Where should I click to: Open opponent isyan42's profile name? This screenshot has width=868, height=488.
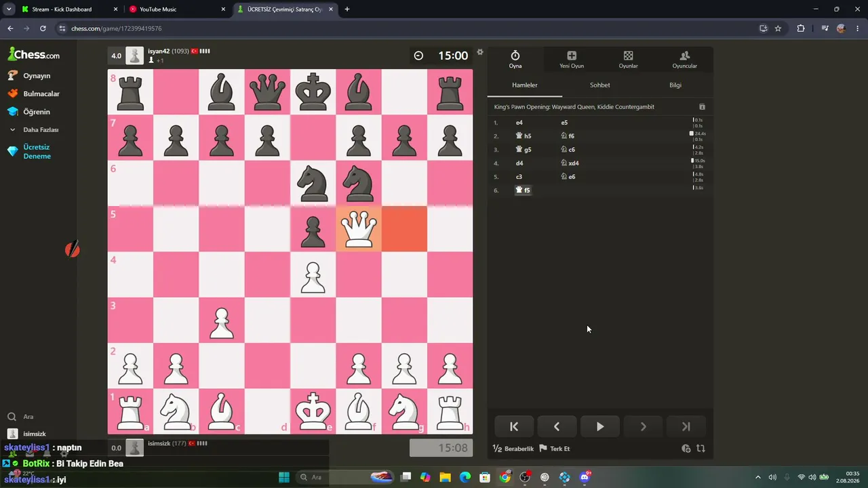coord(159,52)
